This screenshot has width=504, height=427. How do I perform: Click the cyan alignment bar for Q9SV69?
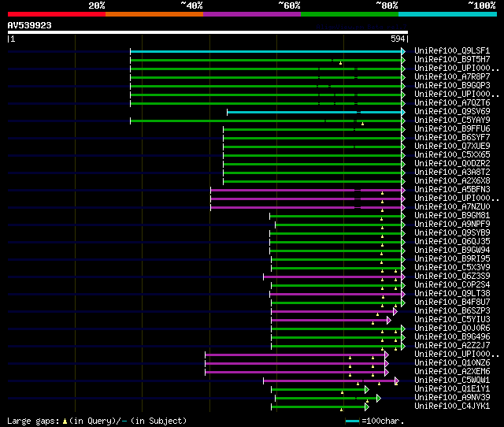pyautogui.click(x=314, y=112)
